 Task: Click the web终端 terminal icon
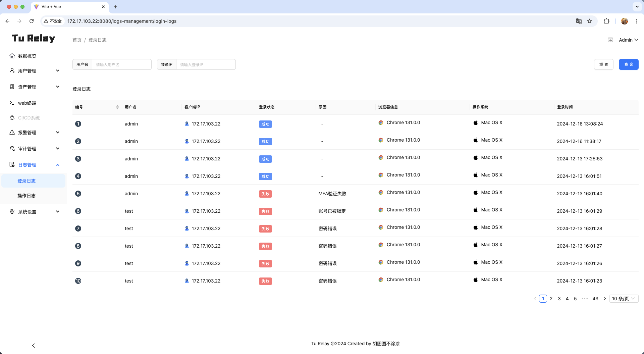coord(12,103)
